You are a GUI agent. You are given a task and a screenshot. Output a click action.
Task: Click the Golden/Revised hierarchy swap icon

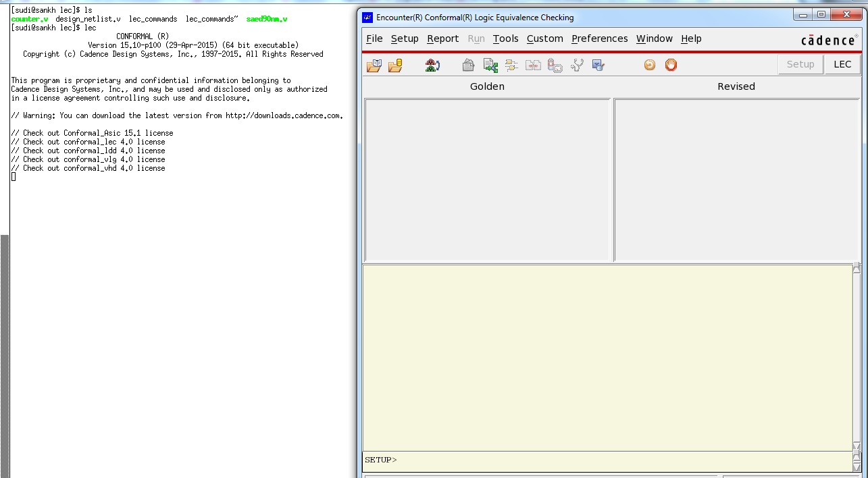pyautogui.click(x=433, y=65)
